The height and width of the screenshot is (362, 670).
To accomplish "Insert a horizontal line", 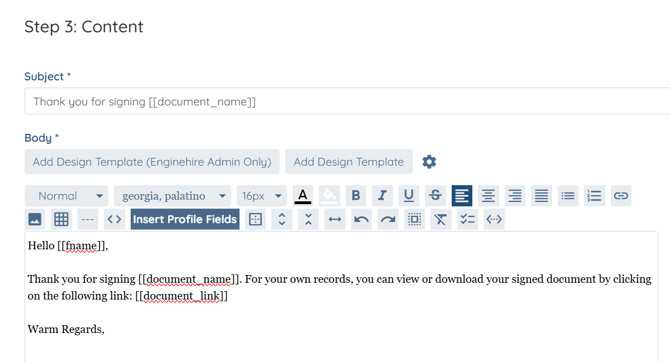I will coord(88,219).
